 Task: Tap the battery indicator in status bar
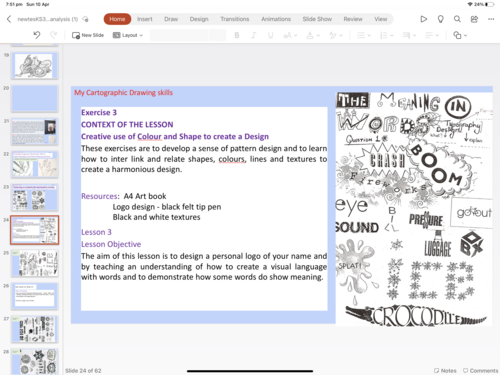coord(490,4)
